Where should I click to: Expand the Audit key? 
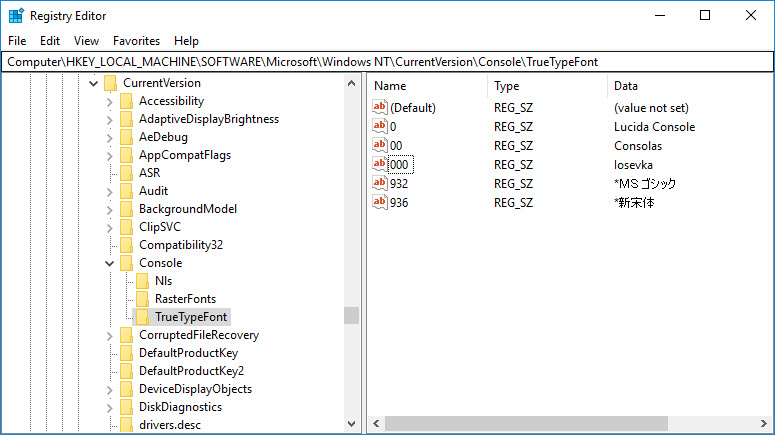[x=110, y=192]
